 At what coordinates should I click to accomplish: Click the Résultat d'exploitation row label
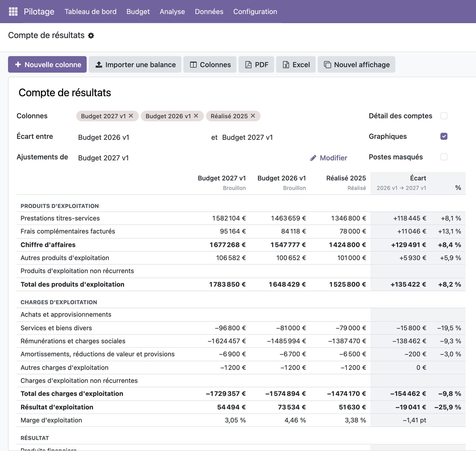click(x=57, y=407)
